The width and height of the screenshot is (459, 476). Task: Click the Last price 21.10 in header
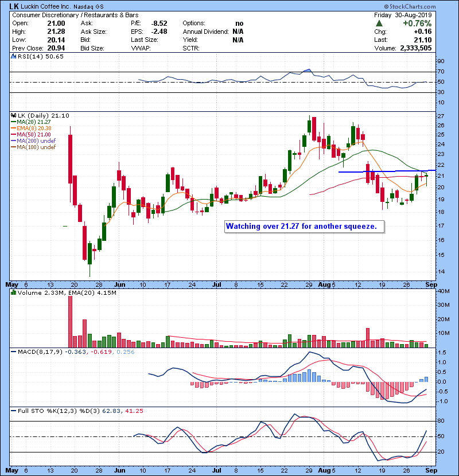coord(422,40)
